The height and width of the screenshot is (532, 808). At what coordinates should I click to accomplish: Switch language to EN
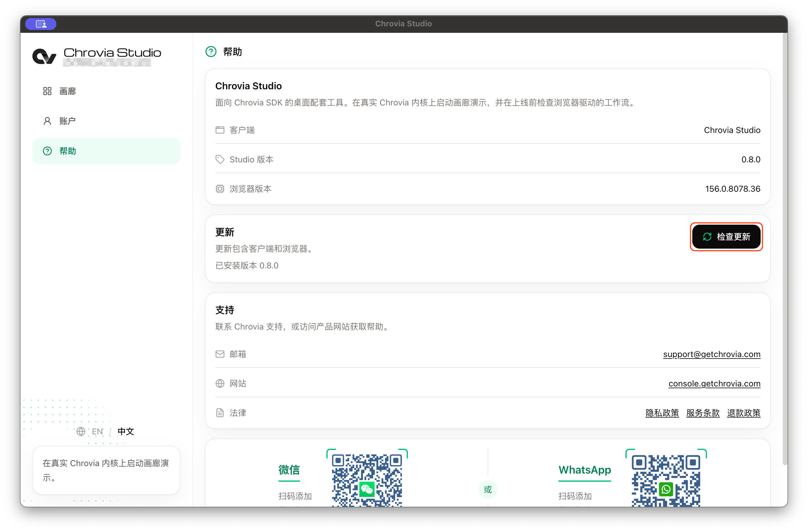coord(97,431)
